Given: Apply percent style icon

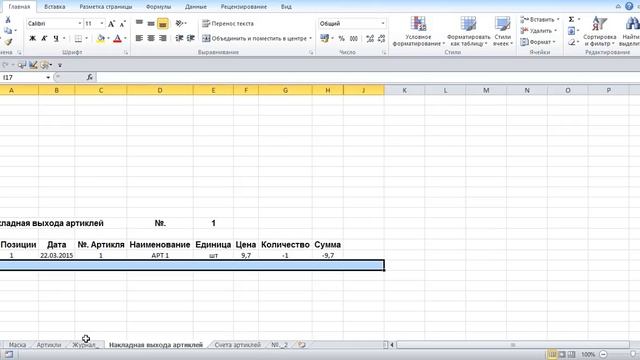Looking at the screenshot, I should 342,38.
